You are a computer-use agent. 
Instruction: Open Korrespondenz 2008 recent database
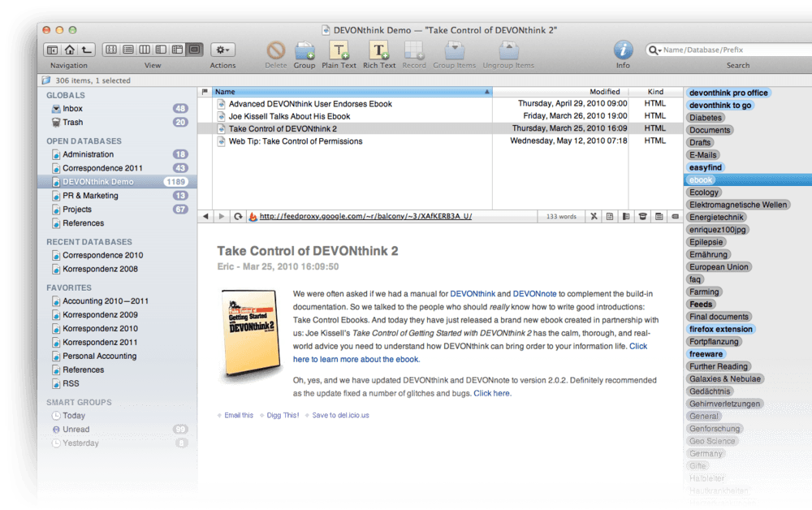(x=118, y=270)
